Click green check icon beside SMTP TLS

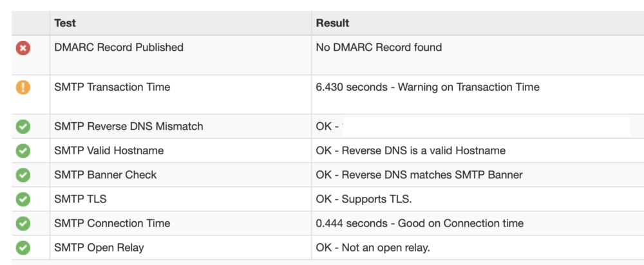coord(23,199)
